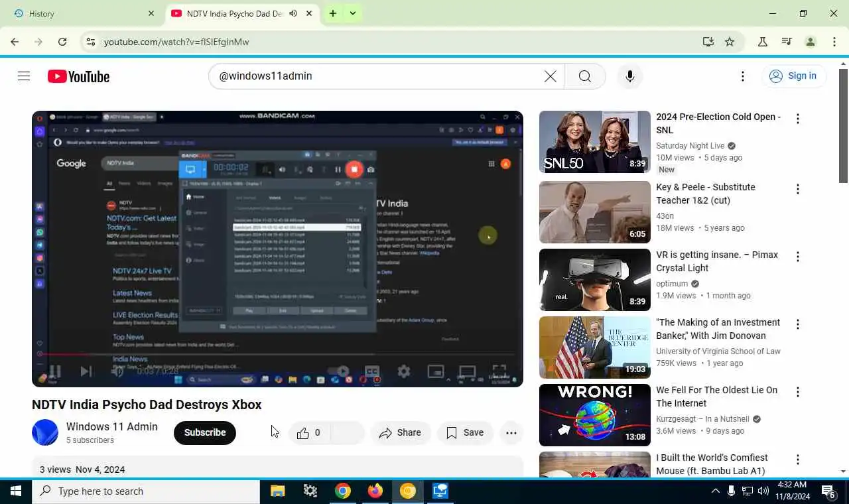Screen dimensions: 849x504
Task: Open a new browser tab
Action: coord(333,13)
